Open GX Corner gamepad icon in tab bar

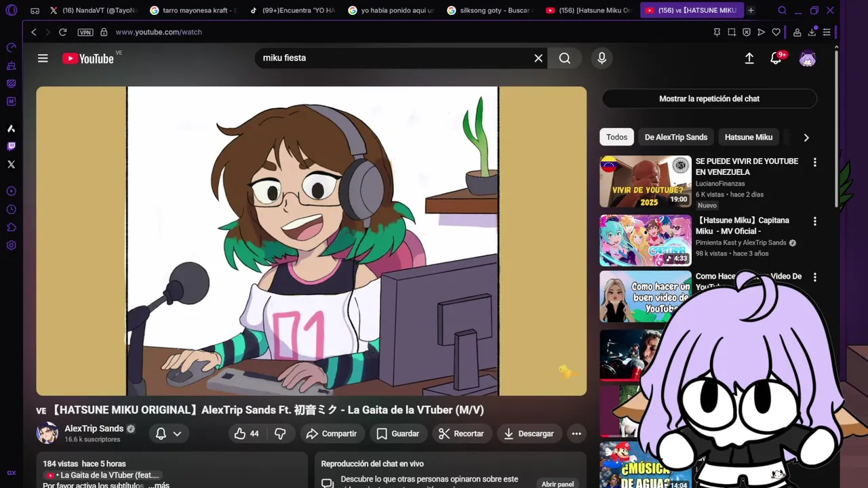click(35, 11)
